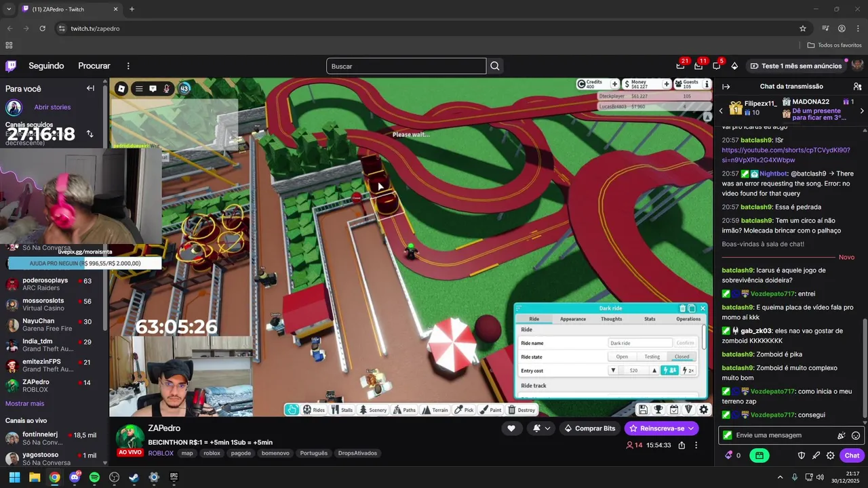Screen dimensions: 868x488
Task: Switch to the Appearance tab
Action: pos(572,319)
